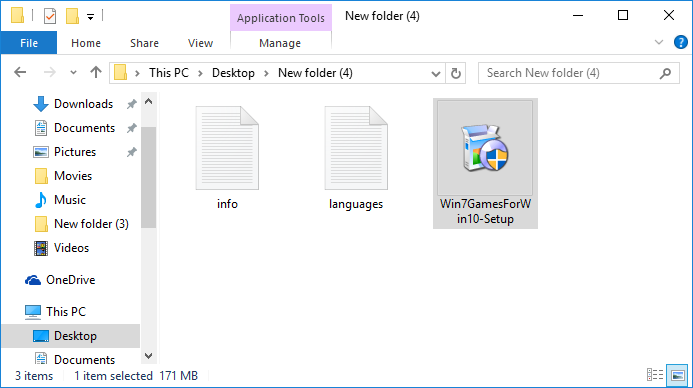This screenshot has width=693, height=388.
Task: Expand the address bar history dropdown
Action: 436,73
